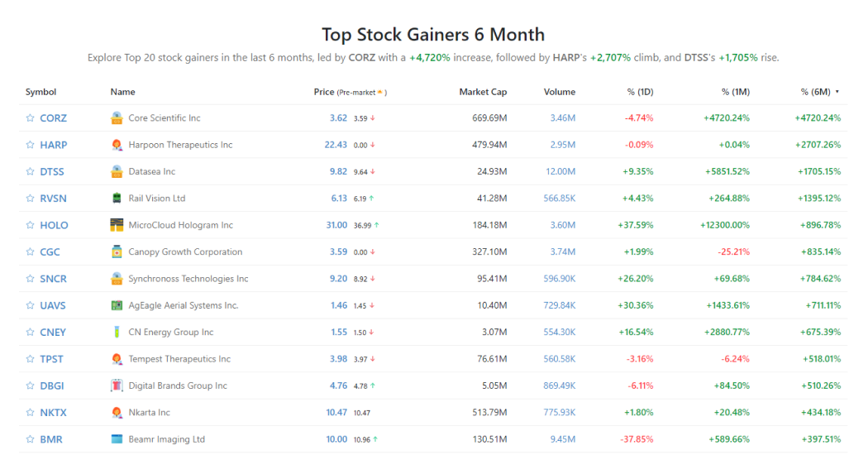Viewport: 868px width, 455px height.
Task: Sort by % (1M) column
Action: [735, 92]
